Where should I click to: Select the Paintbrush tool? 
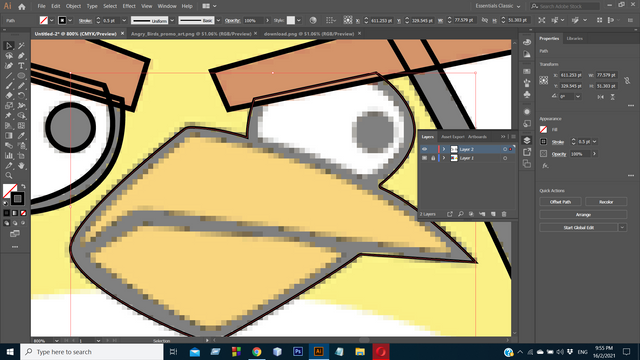(x=9, y=86)
